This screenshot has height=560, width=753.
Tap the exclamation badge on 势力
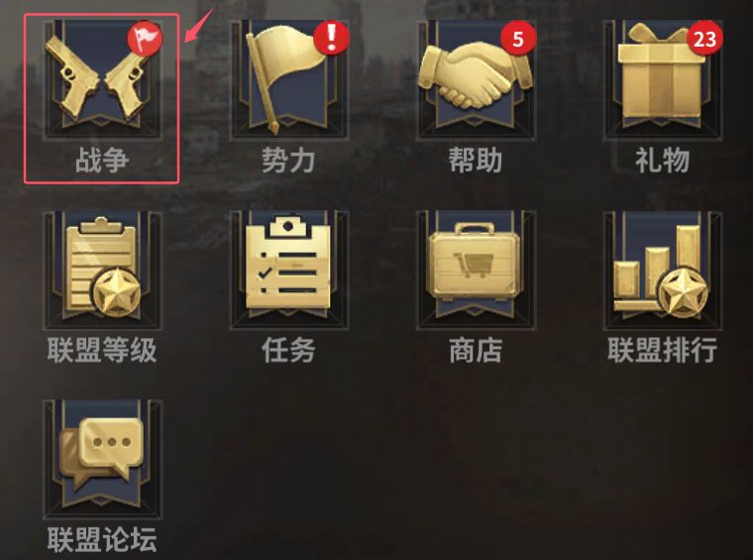pyautogui.click(x=331, y=38)
